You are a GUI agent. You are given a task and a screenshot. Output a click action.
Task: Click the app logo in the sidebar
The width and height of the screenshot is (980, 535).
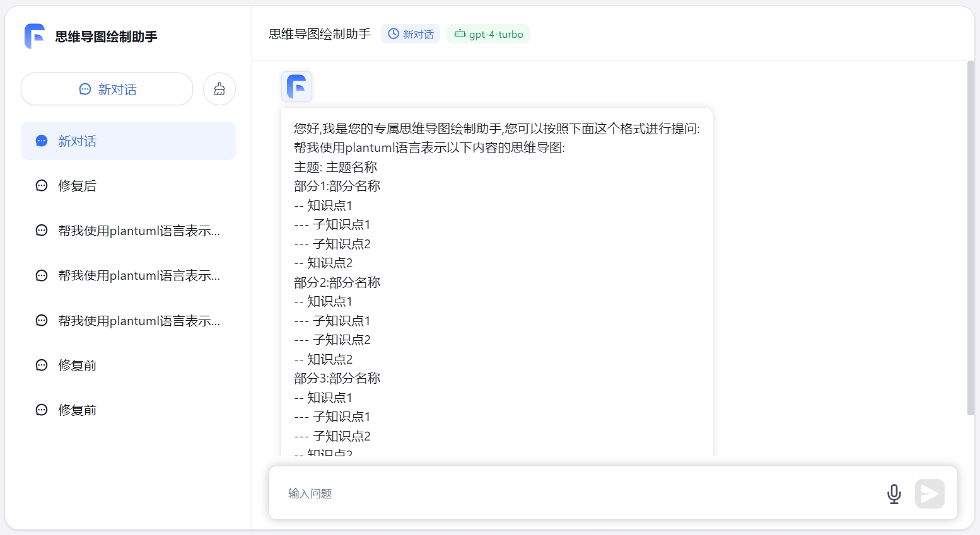coord(35,37)
